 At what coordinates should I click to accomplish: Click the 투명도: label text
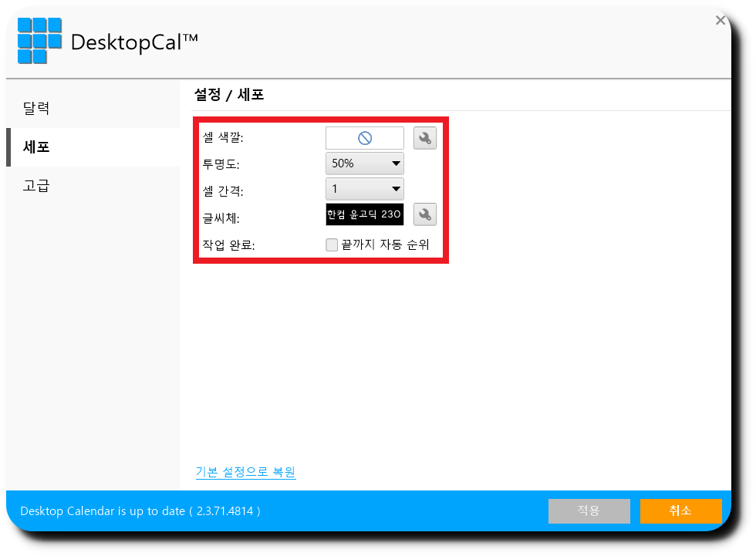pos(221,164)
